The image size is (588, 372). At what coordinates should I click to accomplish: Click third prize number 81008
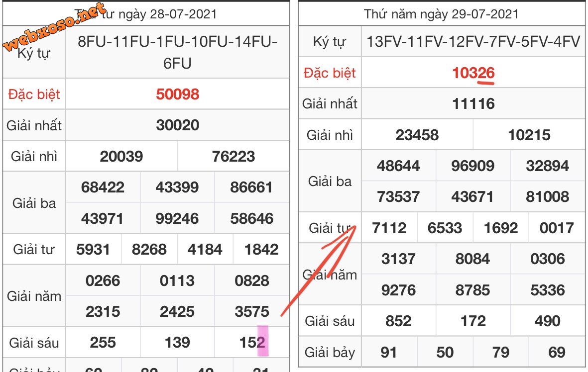click(x=547, y=197)
